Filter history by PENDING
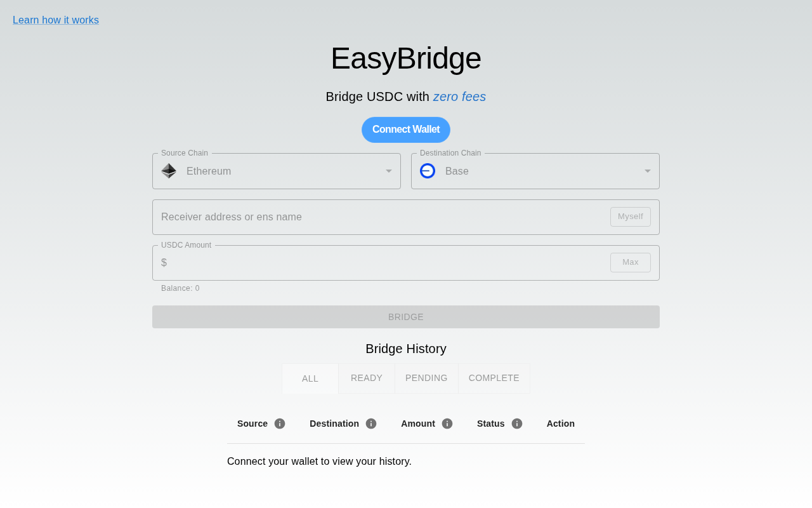Image resolution: width=812 pixels, height=508 pixels. pos(426,378)
